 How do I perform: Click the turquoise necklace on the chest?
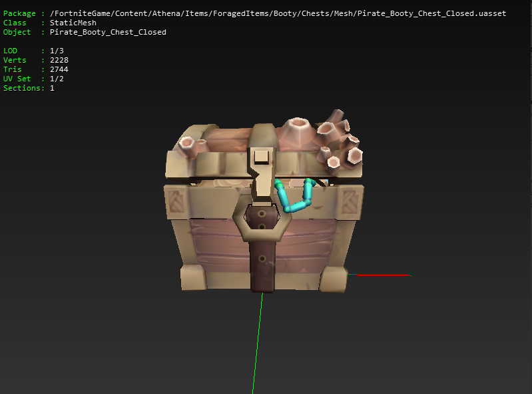[296, 195]
